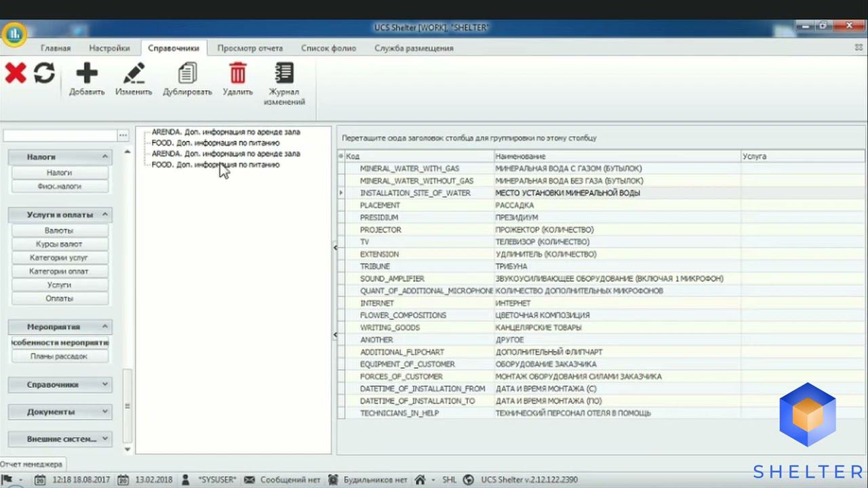This screenshot has width=868, height=488.
Task: Click the Добавить plus icon
Action: (x=87, y=73)
